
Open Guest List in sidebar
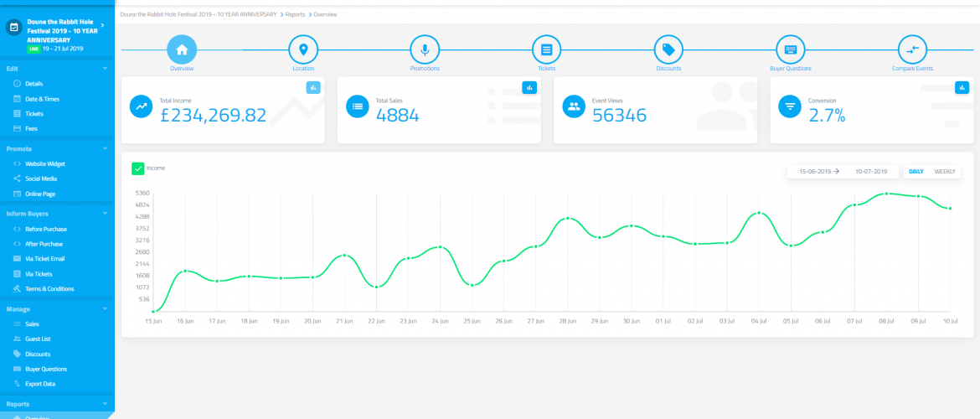click(39, 339)
